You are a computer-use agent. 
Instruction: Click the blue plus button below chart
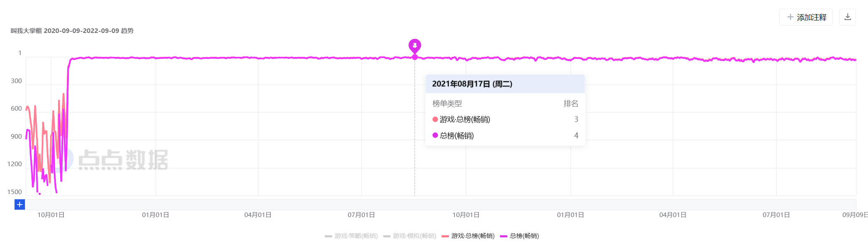20,205
